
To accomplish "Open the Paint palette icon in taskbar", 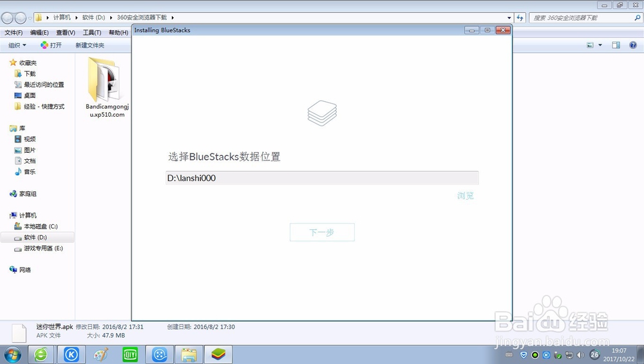I will (100, 354).
